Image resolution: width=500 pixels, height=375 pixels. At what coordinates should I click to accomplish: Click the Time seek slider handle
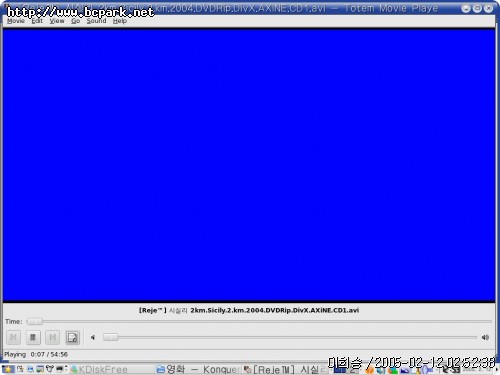point(35,322)
